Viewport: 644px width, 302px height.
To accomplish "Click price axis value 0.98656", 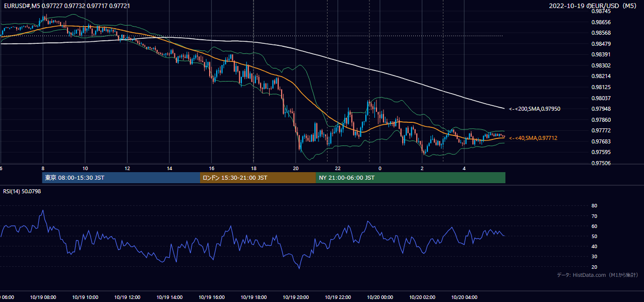I will coord(601,22).
